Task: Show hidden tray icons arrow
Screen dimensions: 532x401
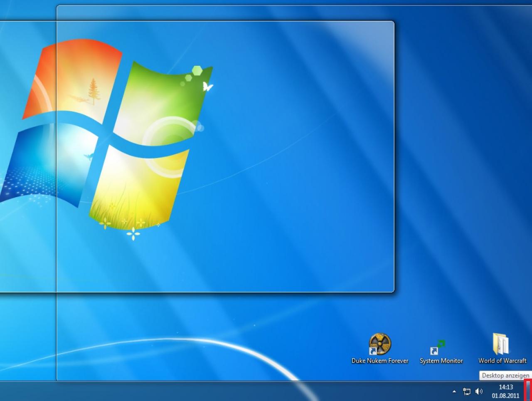Action: (x=454, y=391)
